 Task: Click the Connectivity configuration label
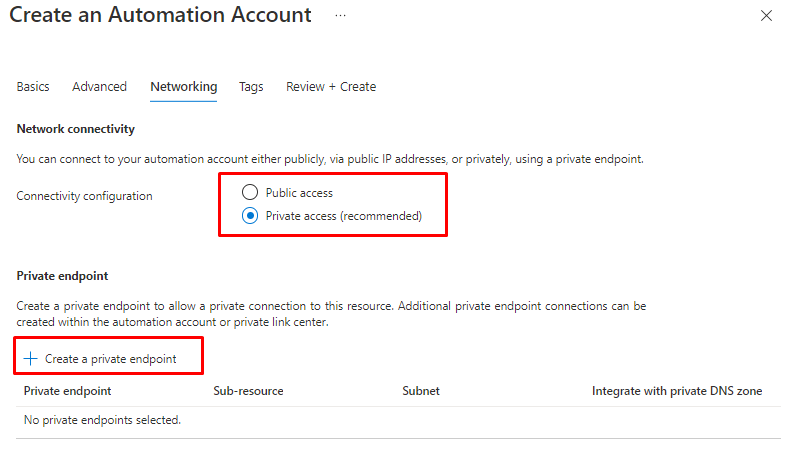pos(84,196)
